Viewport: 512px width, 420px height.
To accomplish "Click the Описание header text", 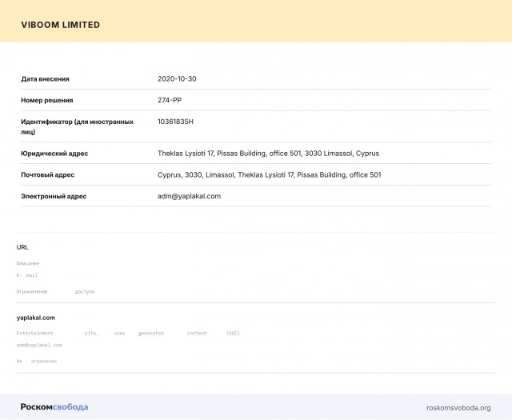I will [28, 263].
